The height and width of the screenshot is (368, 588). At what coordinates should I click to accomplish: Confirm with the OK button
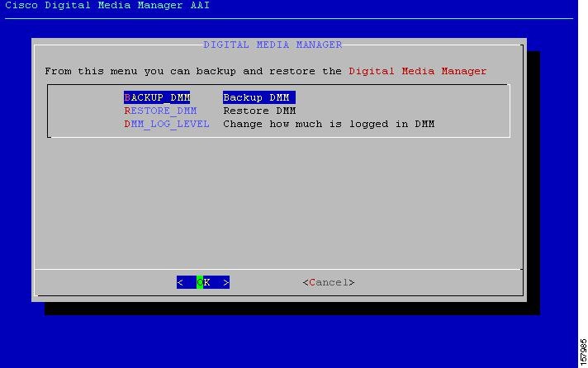click(x=203, y=282)
